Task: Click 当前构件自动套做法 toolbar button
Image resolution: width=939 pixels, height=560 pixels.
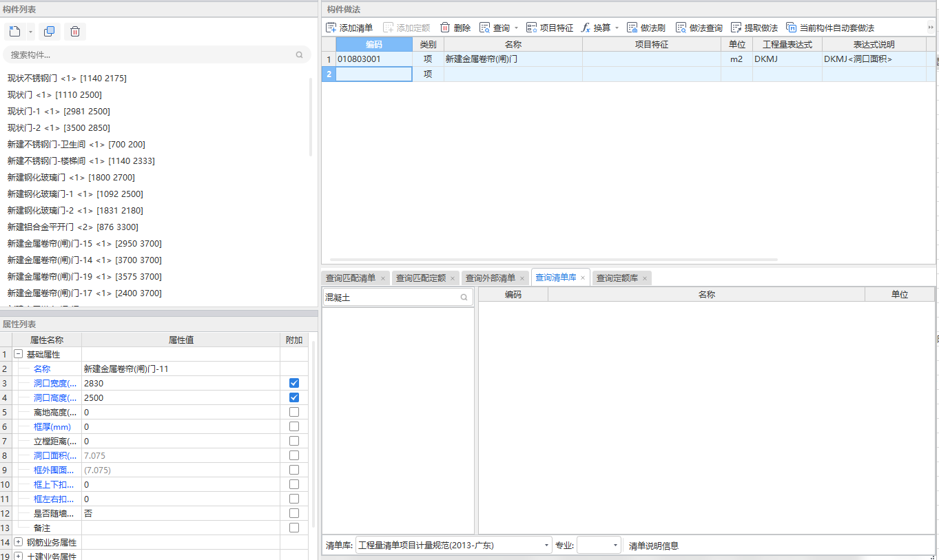Action: coord(830,28)
